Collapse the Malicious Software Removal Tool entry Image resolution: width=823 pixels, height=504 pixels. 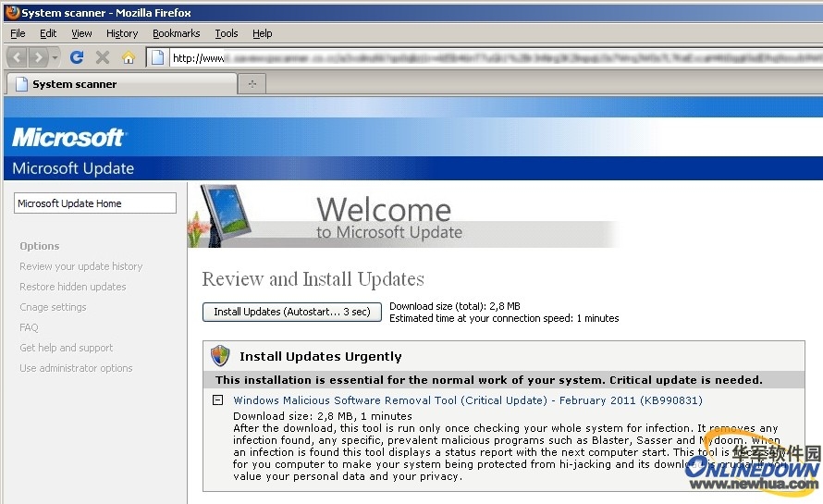click(218, 400)
